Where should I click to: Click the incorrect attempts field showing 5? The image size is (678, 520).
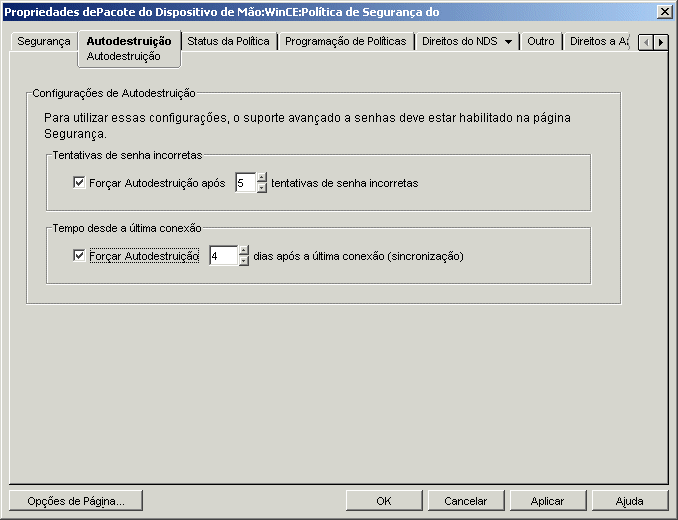pyautogui.click(x=246, y=183)
